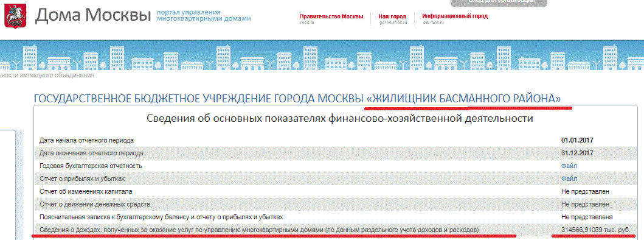Select the date value 01.01.2017
This screenshot has width=644, height=240.
(577, 140)
